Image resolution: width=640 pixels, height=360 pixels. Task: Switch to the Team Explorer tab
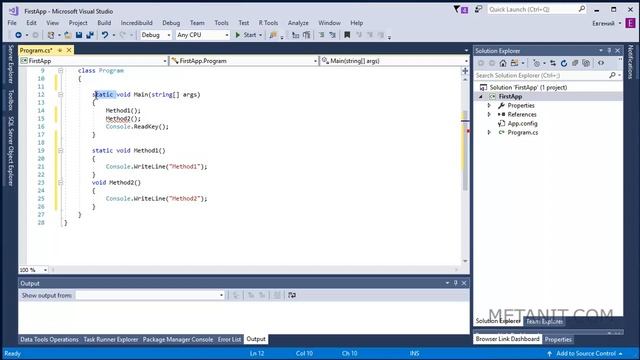544,322
